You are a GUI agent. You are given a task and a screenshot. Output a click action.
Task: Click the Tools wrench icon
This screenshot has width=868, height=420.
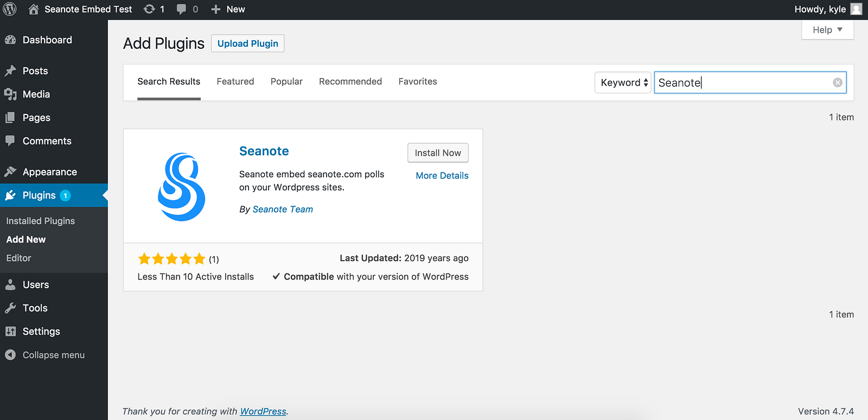10,308
